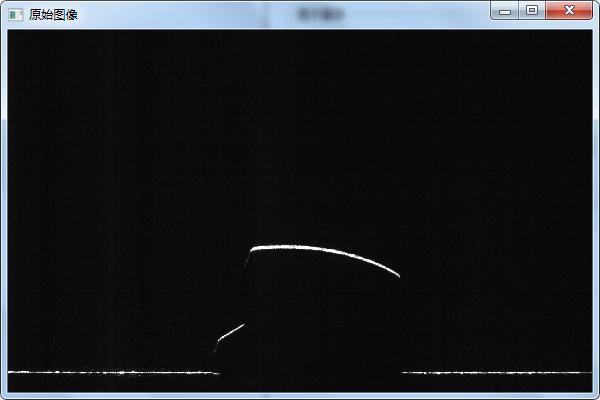Screen dimensions: 600x400
Task: Click the dark upper area of the image
Action: tap(300, 120)
